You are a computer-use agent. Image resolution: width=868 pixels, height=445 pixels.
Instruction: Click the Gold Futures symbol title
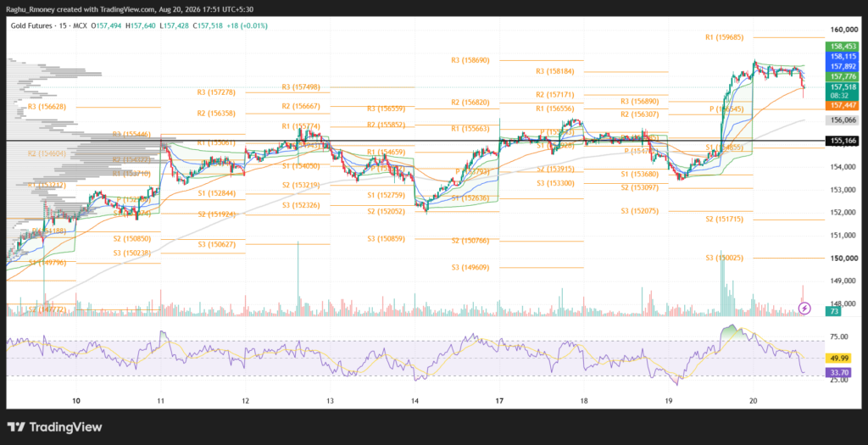click(30, 25)
